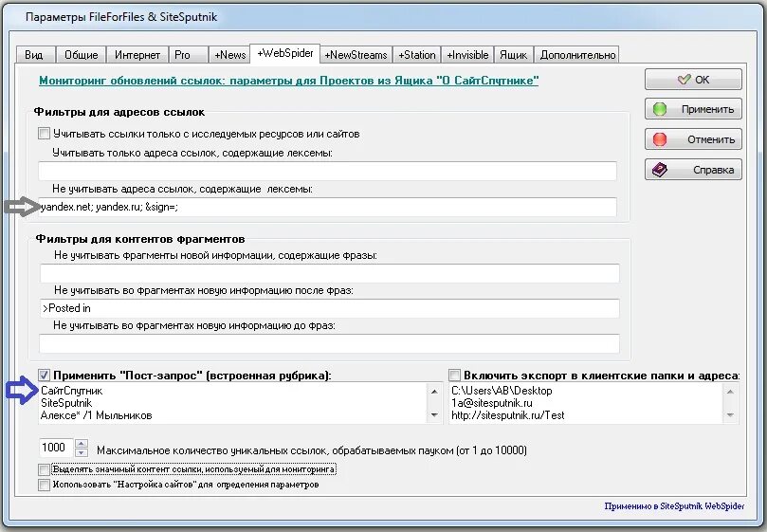Increase max unique links with up spinner
Screen dimensions: 767x532
click(x=82, y=444)
